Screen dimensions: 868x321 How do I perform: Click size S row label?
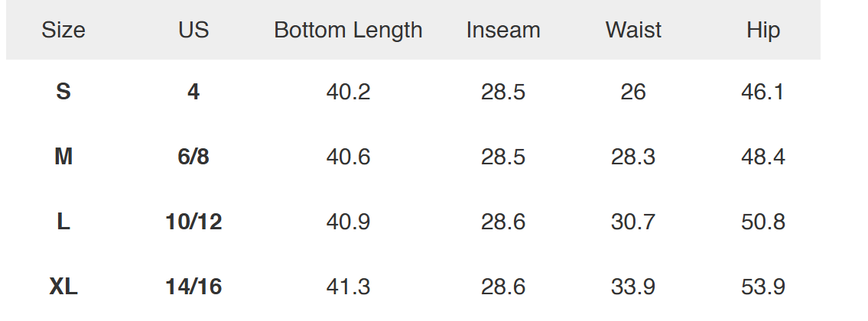pos(63,92)
